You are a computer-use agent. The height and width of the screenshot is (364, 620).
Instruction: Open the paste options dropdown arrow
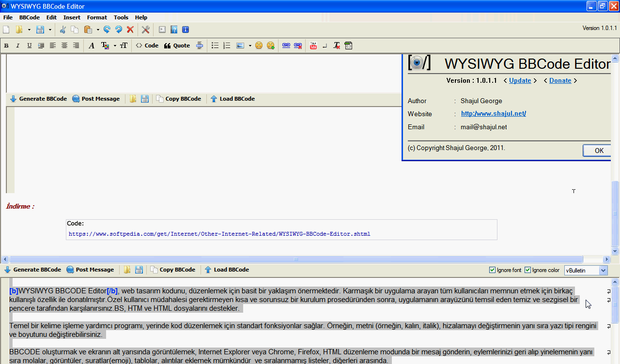tap(98, 30)
